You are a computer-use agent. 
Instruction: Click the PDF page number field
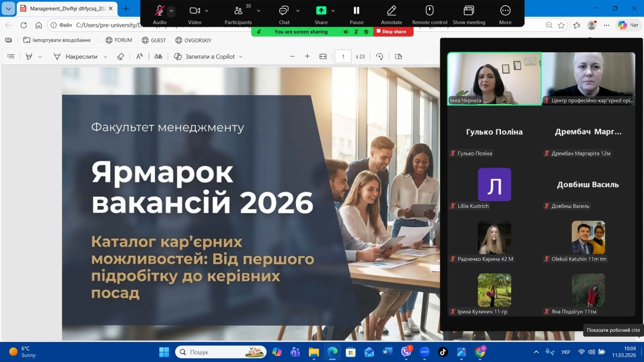(x=343, y=56)
